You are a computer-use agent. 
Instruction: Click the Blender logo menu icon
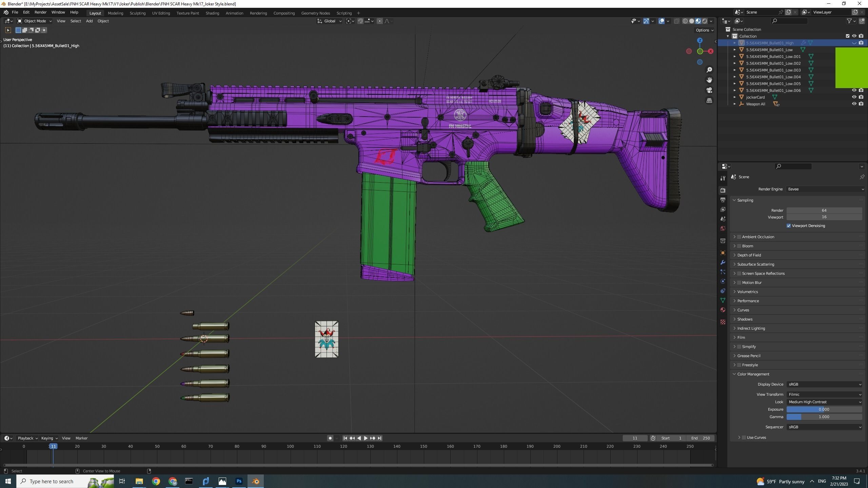(x=6, y=12)
